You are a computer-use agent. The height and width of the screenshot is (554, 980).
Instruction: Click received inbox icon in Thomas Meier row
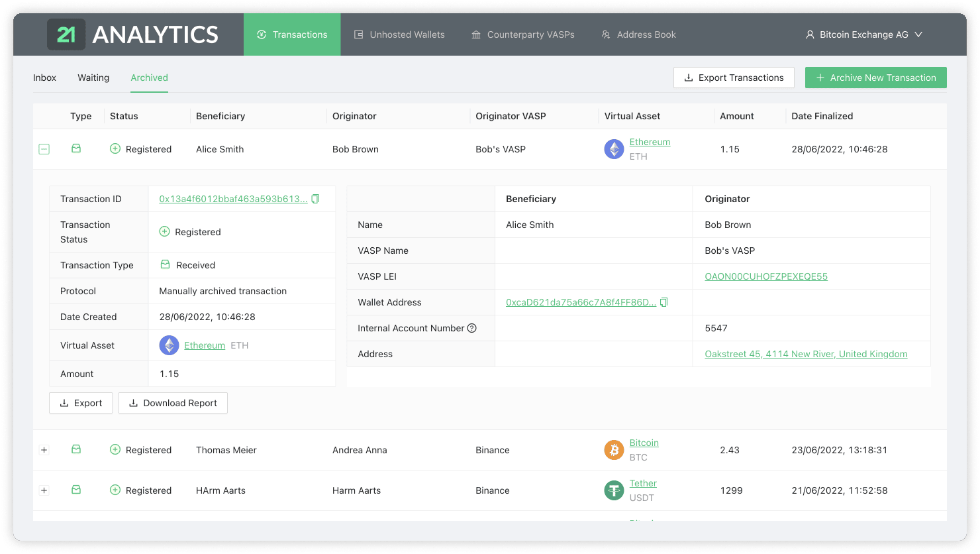76,449
